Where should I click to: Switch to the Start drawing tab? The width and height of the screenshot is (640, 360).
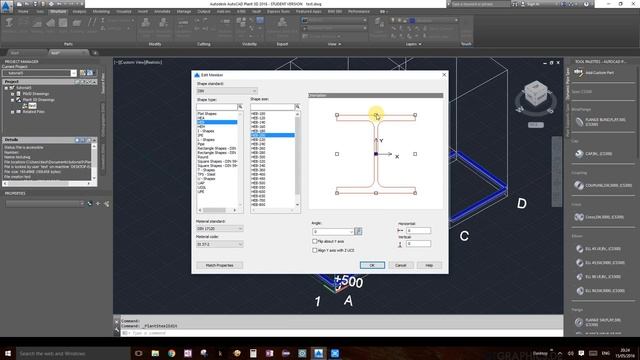coord(16,53)
